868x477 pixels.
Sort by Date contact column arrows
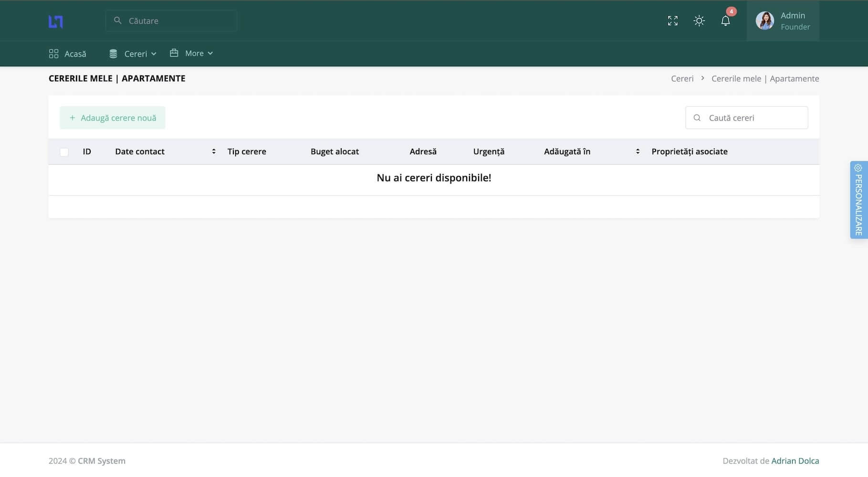(x=214, y=151)
